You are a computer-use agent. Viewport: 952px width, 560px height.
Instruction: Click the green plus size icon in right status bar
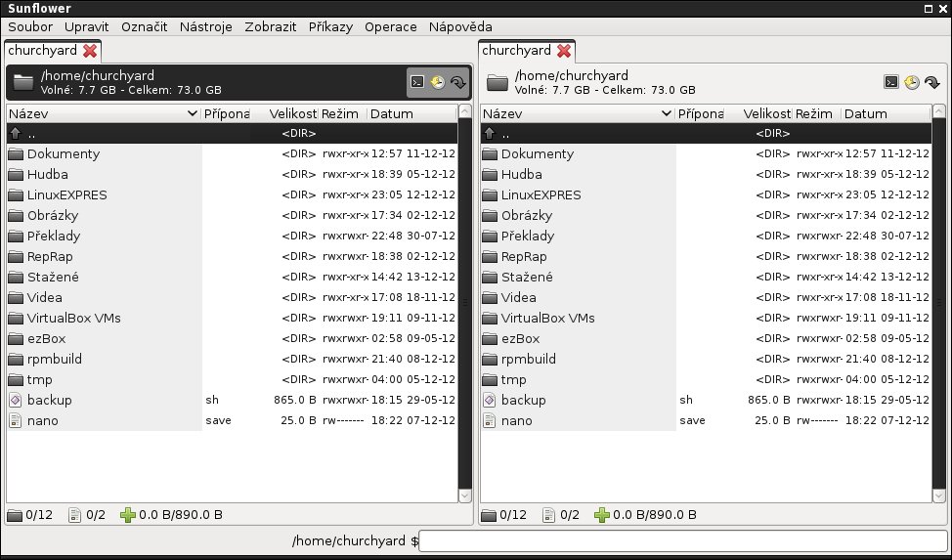pyautogui.click(x=602, y=515)
